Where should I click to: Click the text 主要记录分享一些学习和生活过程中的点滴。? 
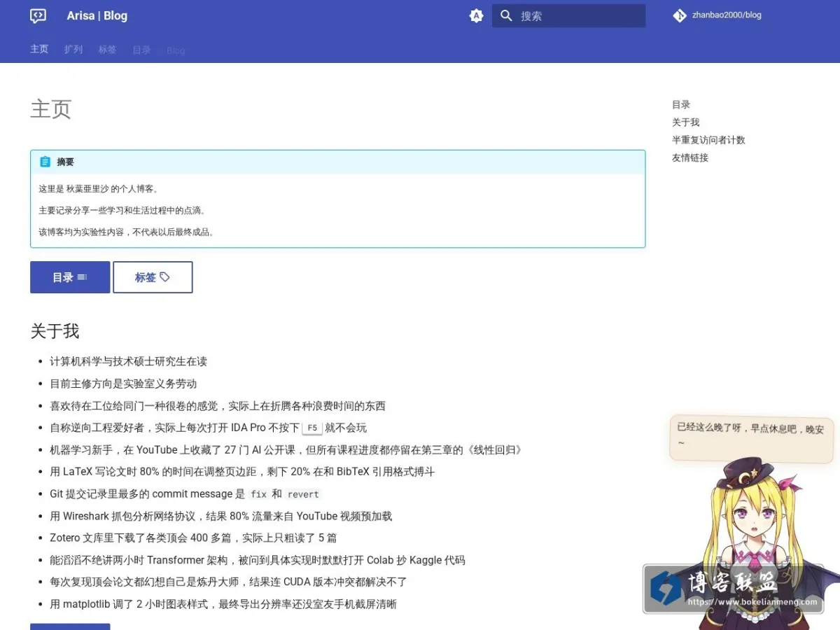(122, 211)
